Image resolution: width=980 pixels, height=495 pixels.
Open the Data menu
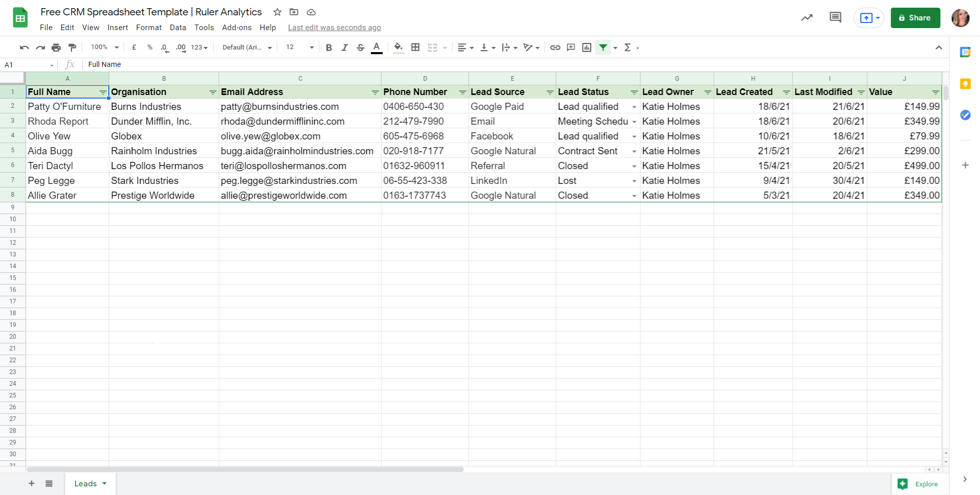pos(178,28)
